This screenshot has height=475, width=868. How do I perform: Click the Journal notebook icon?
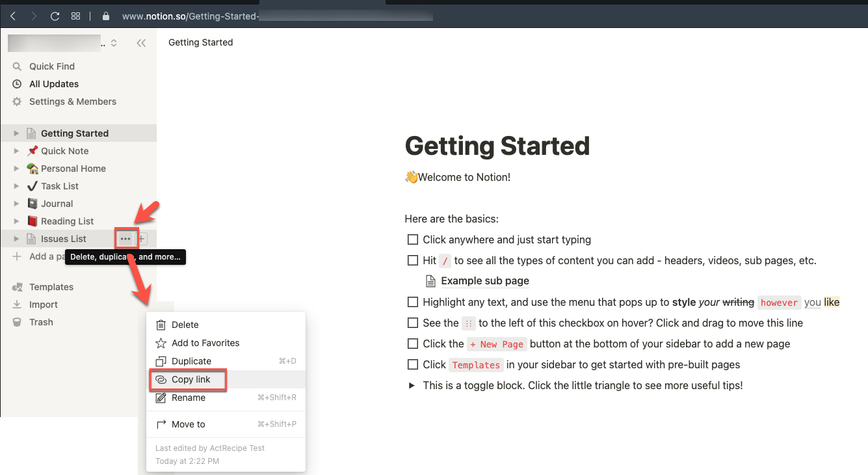32,204
